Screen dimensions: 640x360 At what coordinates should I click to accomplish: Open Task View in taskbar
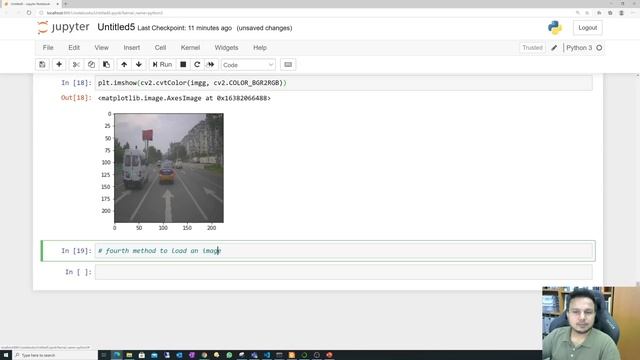(104, 355)
